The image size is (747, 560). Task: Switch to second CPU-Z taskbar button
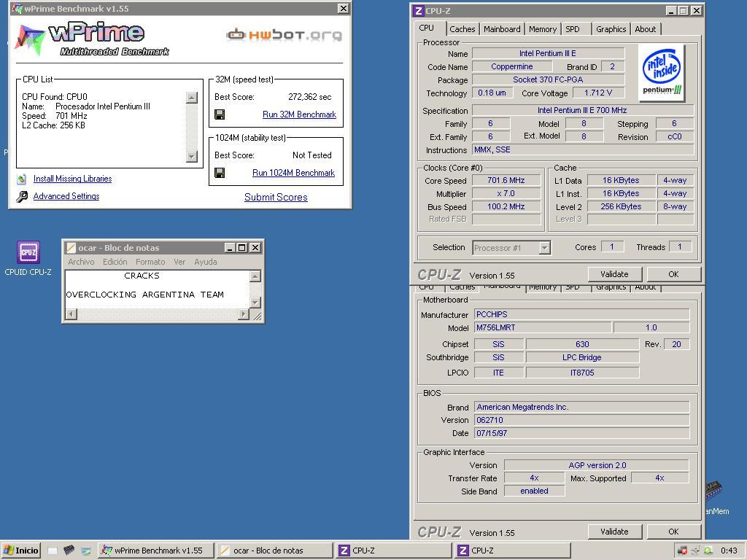513,551
